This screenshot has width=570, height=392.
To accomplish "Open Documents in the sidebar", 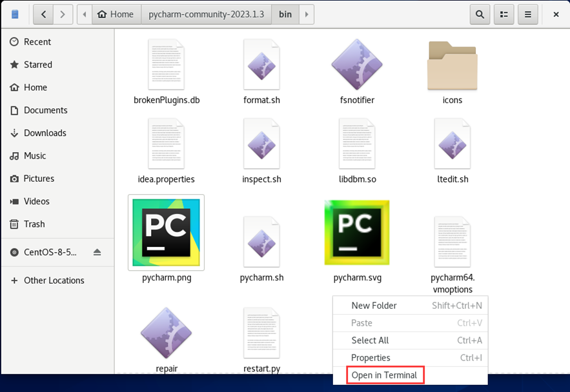I will (x=57, y=110).
